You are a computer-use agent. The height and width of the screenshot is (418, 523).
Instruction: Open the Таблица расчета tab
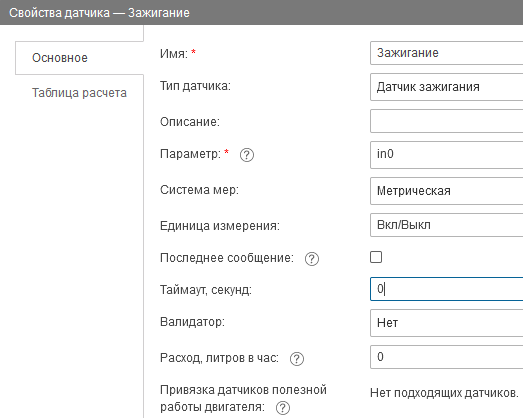point(79,93)
